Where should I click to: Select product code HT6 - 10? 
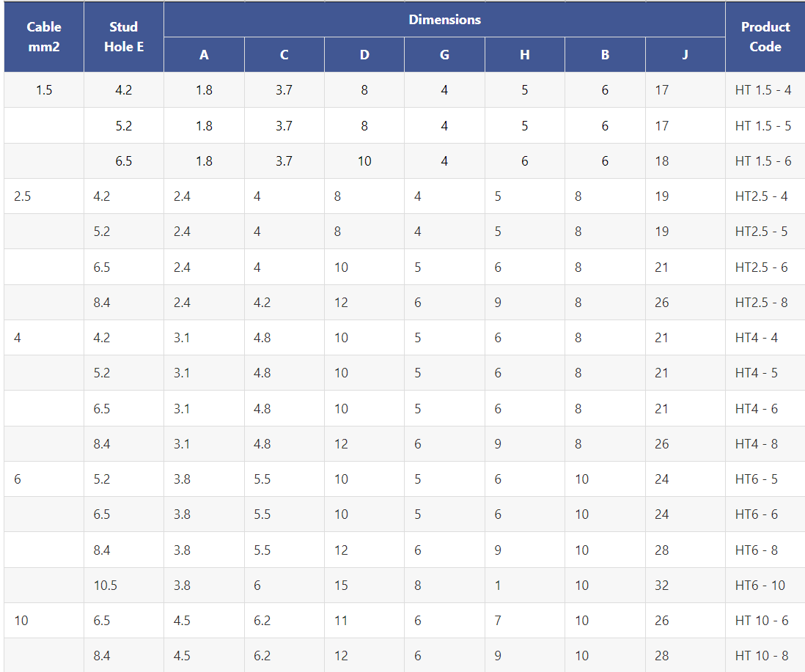(x=760, y=585)
